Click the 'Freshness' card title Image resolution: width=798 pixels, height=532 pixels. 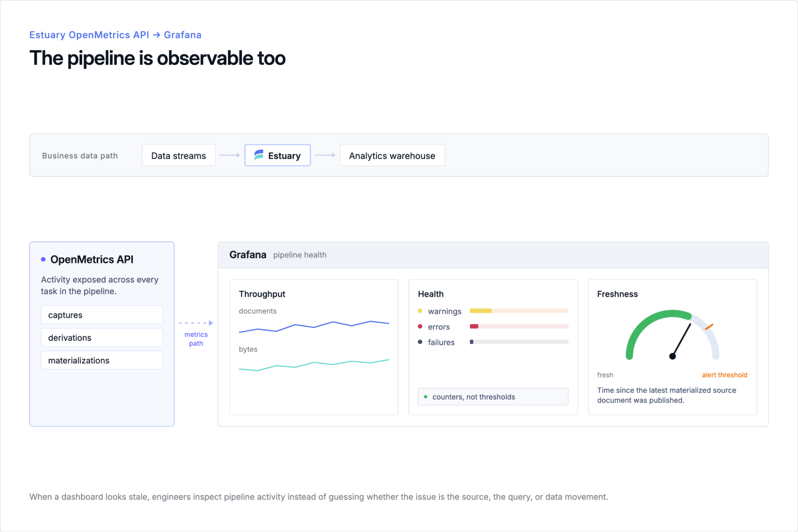pos(618,294)
